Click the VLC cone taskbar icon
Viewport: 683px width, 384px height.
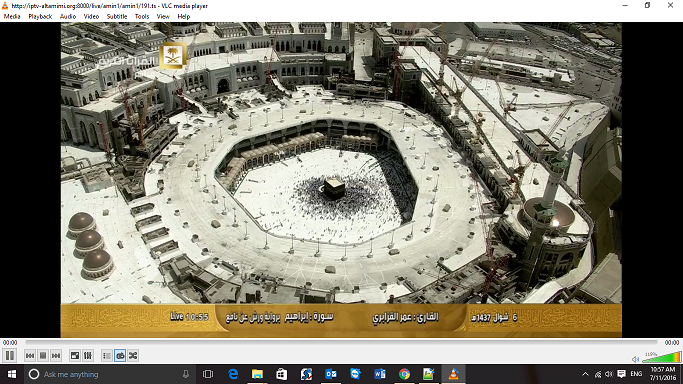(453, 374)
